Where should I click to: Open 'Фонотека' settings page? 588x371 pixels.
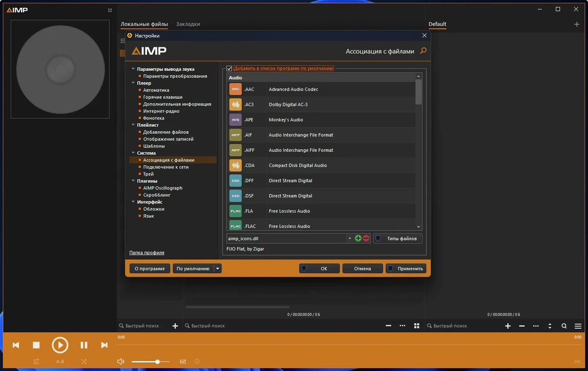[x=153, y=118]
